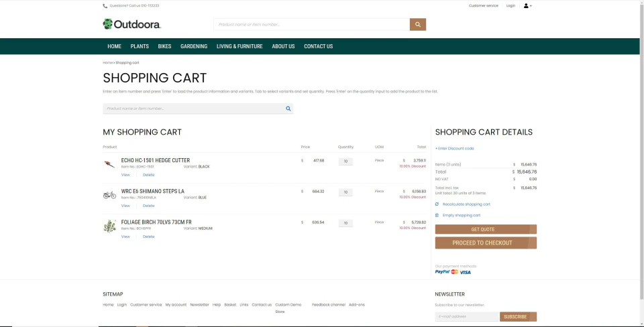Click the header search magnifier button

(x=418, y=25)
